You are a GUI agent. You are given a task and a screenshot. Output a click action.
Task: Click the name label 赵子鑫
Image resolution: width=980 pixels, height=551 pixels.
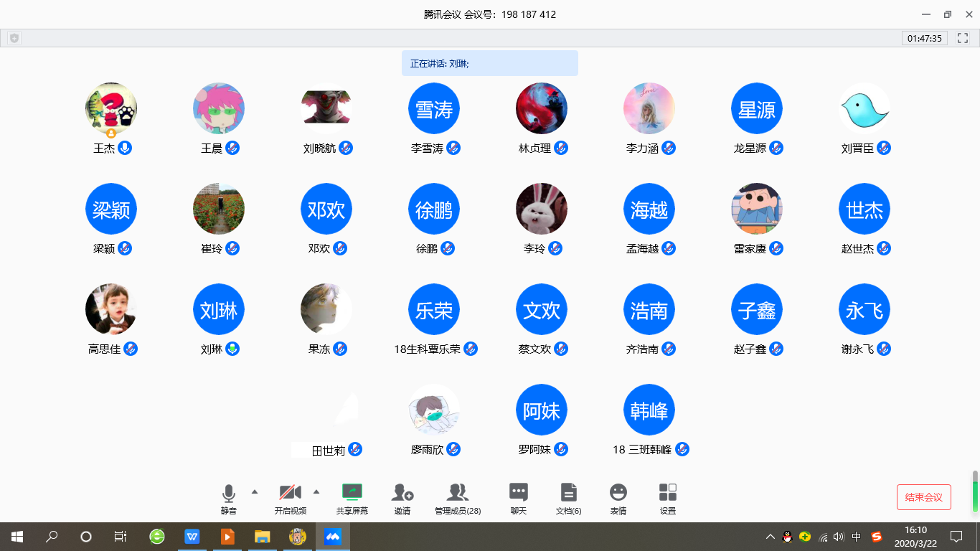pyautogui.click(x=750, y=349)
